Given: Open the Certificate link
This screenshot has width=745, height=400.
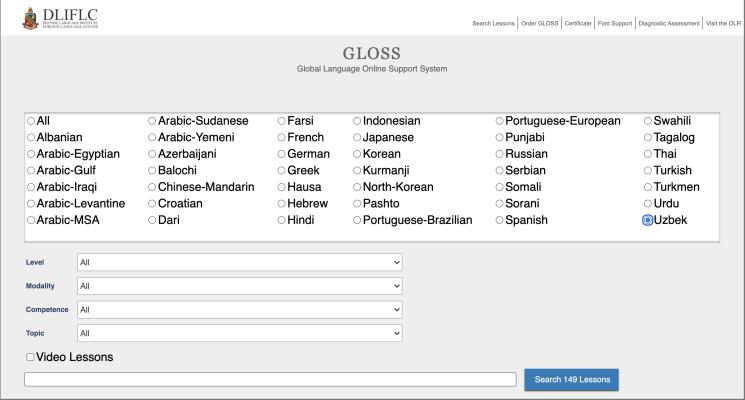Looking at the screenshot, I should point(578,24).
